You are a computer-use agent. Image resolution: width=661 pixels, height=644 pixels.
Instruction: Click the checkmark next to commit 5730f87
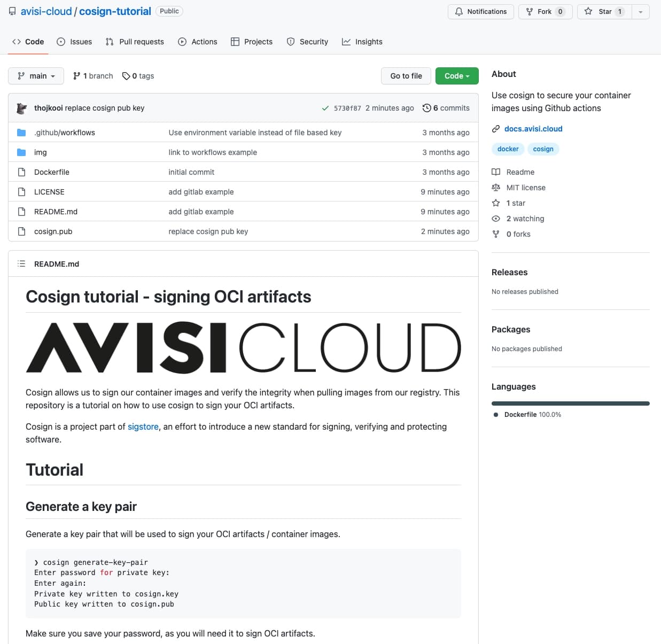[325, 107]
